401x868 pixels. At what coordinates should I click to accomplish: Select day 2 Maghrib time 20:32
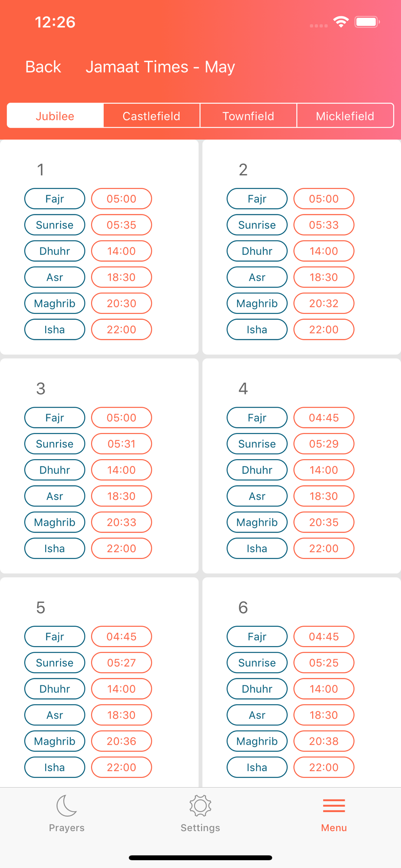pyautogui.click(x=324, y=303)
